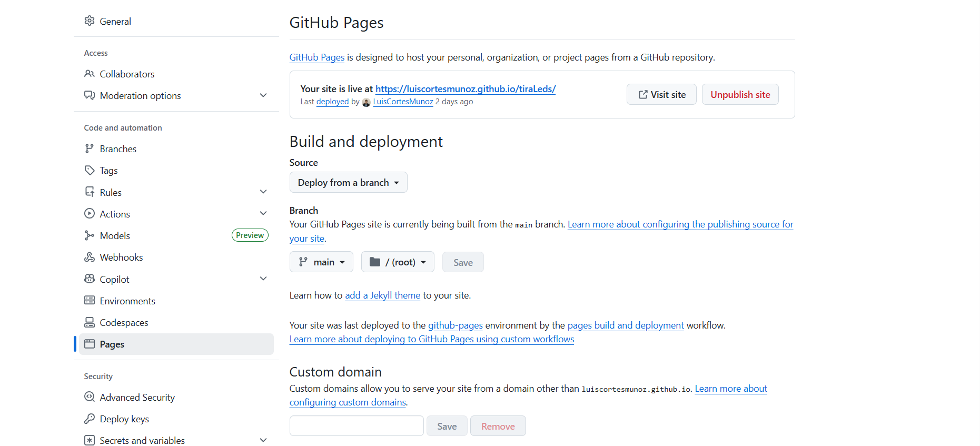Click the General gear icon
This screenshot has height=446, width=980.
(90, 21)
